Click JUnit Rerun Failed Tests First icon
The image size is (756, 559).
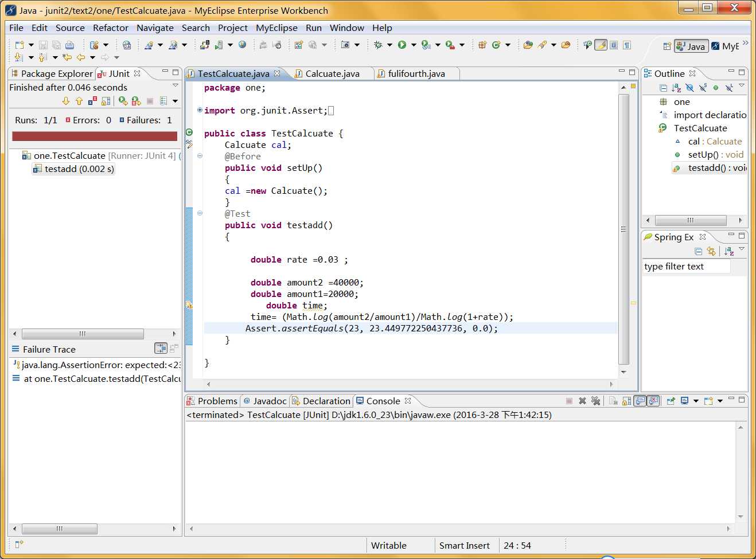(136, 101)
